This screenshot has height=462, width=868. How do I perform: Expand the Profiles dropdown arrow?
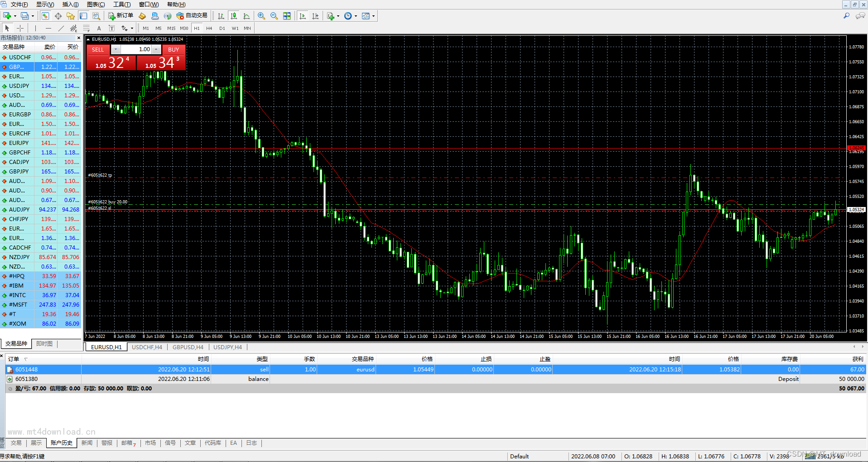coord(33,16)
